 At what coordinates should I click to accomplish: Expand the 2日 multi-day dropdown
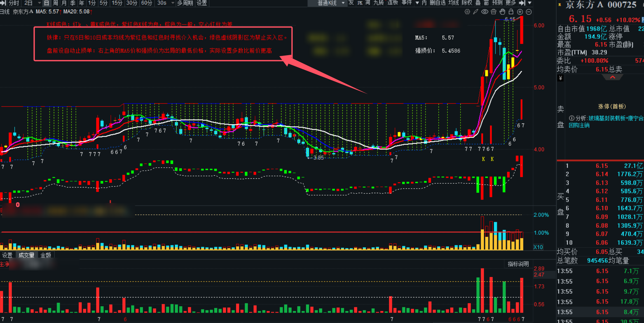39,3
